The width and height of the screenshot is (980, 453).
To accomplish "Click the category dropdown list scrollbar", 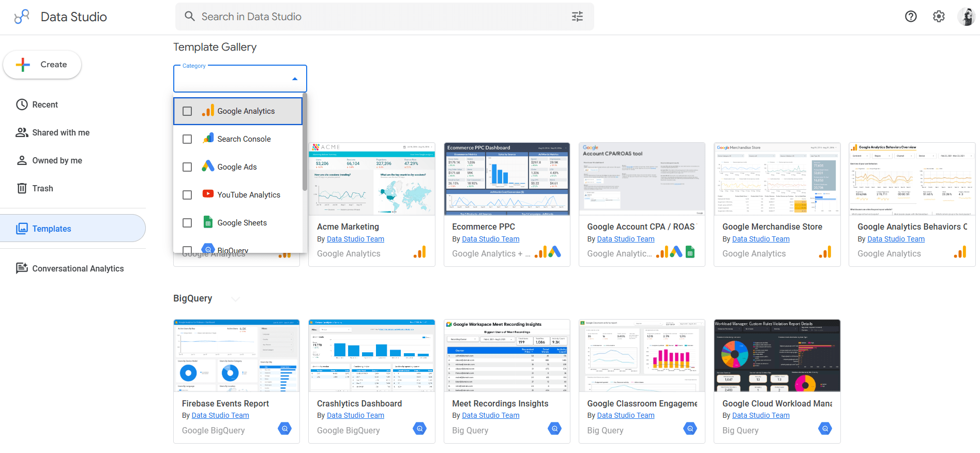I will pyautogui.click(x=305, y=142).
